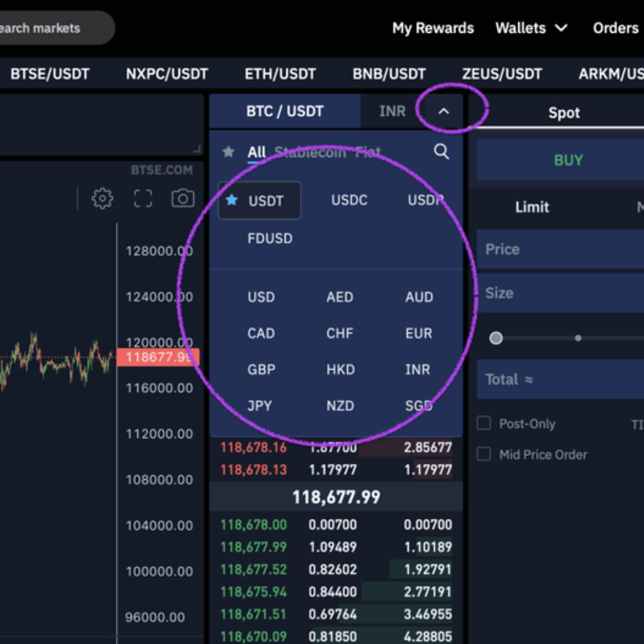Open the My Rewards link

(433, 28)
